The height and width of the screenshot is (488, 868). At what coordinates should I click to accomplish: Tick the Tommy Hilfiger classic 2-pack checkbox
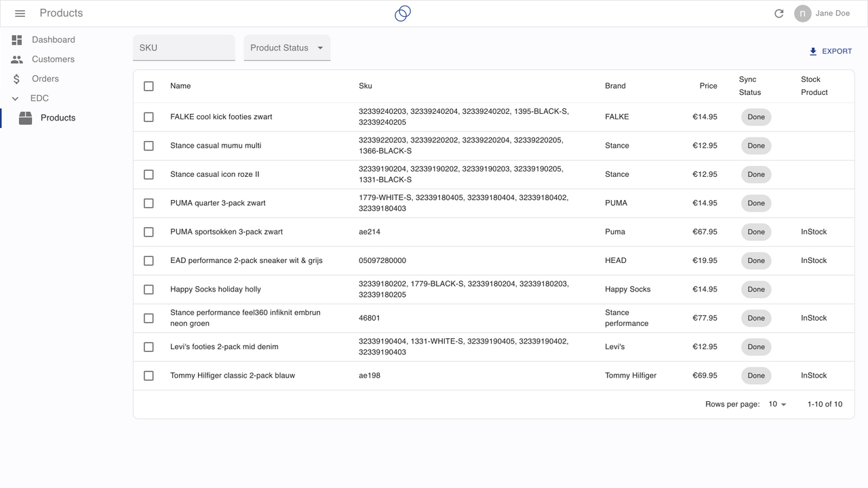149,375
